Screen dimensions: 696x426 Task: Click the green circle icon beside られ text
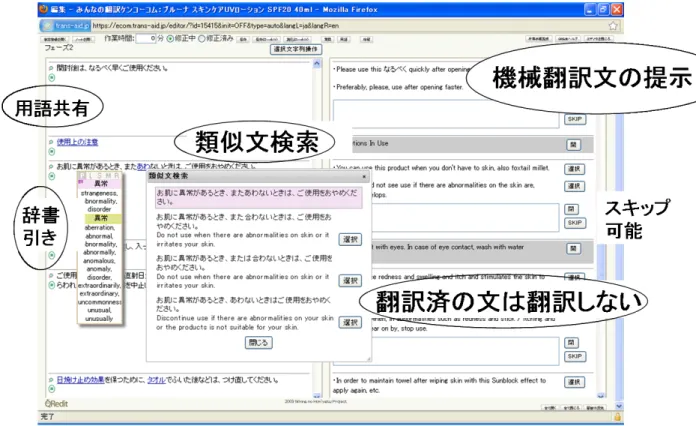[x=51, y=285]
